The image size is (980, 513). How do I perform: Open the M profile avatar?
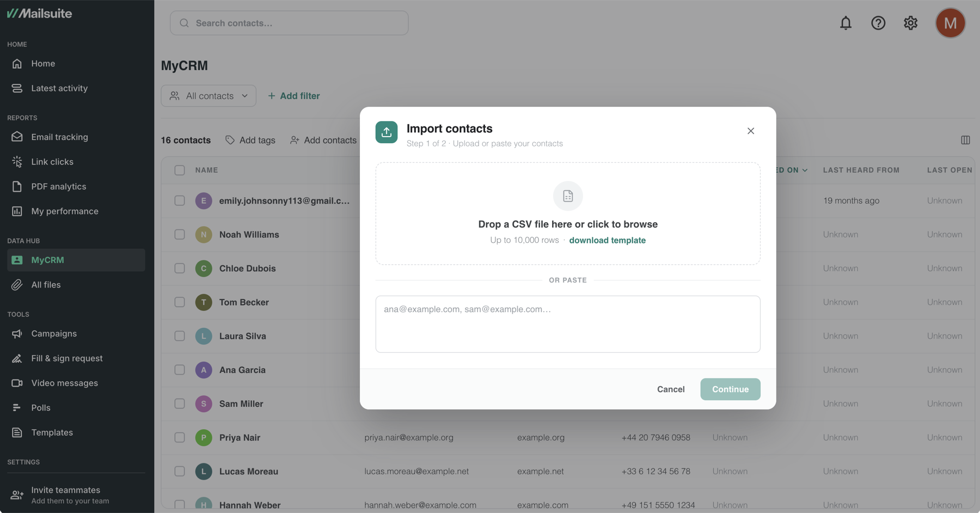950,23
